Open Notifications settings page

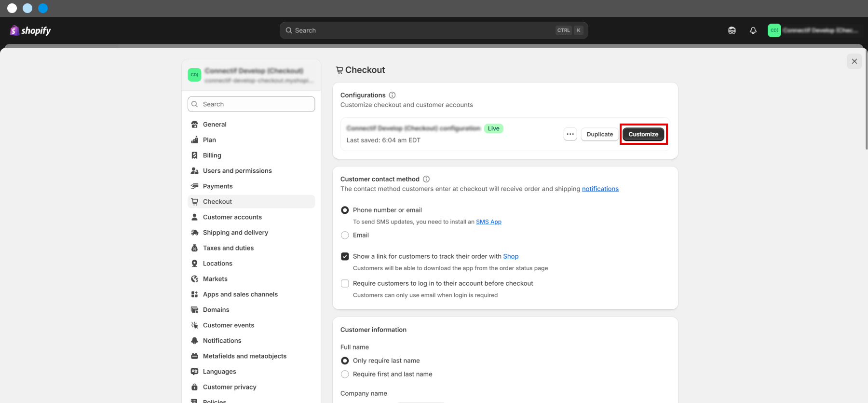click(222, 341)
